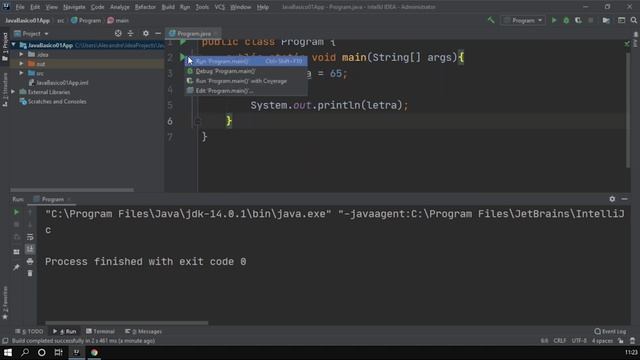Click the layout icon in Run panel sidebar

point(16,252)
